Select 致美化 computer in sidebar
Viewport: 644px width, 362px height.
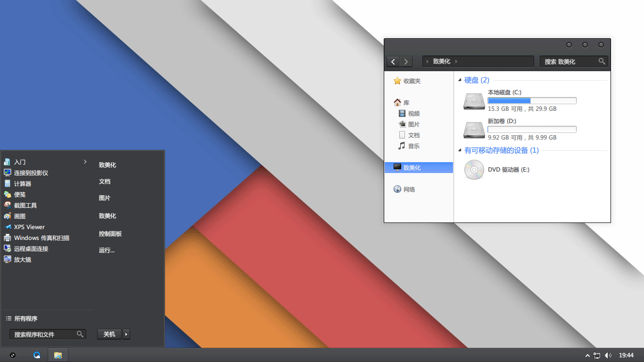(419, 168)
